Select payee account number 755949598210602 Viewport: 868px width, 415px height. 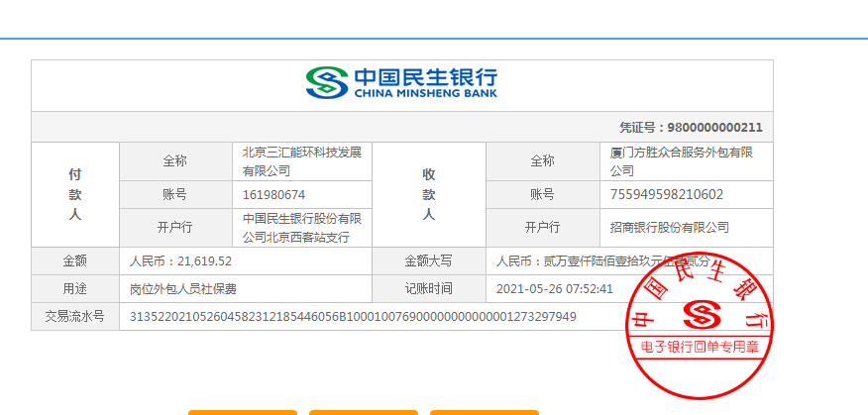[x=667, y=195]
